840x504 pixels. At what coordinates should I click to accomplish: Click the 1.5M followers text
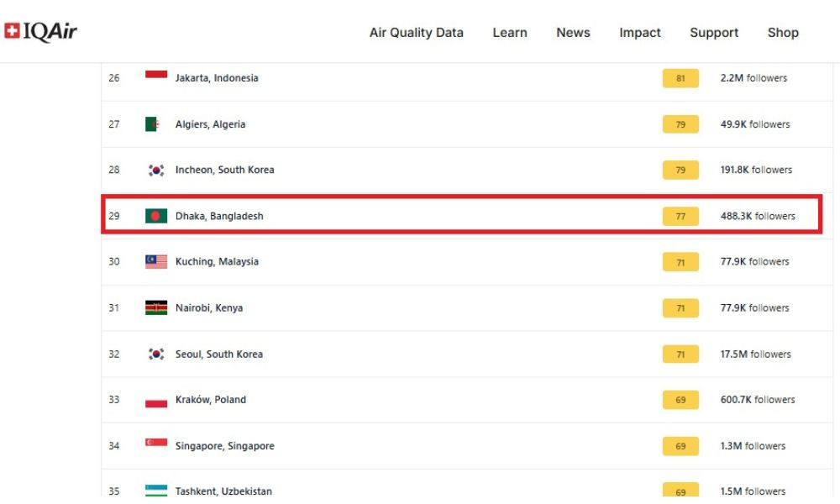point(753,491)
